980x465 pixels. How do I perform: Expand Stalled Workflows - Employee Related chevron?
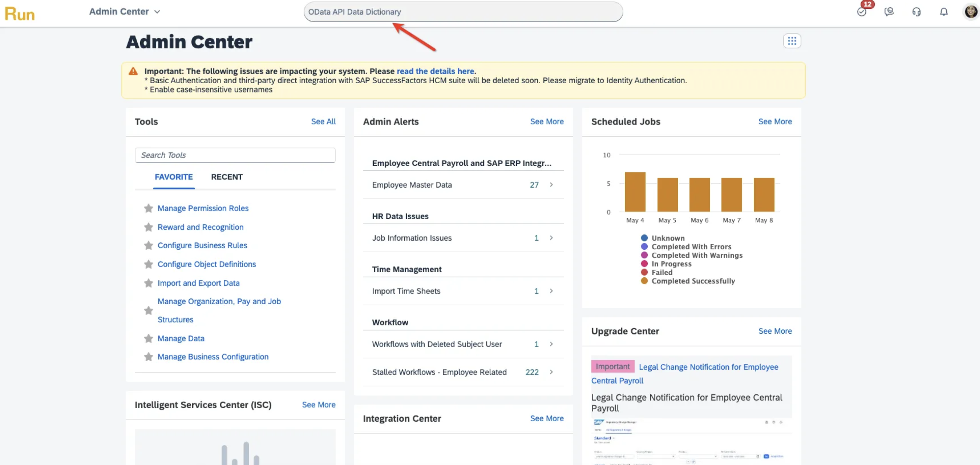(x=551, y=372)
